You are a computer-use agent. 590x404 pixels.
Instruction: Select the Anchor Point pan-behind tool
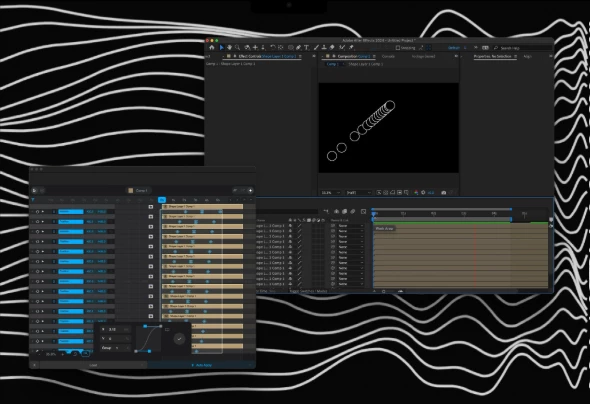click(280, 48)
